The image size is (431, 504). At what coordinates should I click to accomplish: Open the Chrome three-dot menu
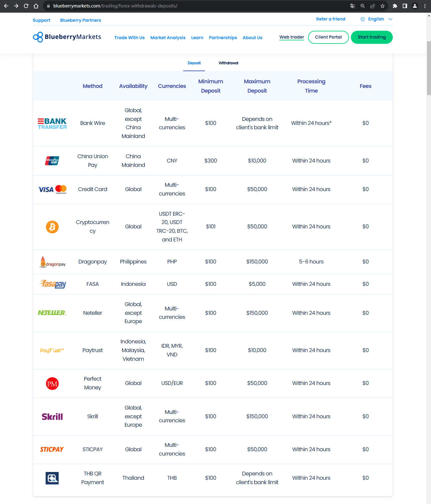point(425,6)
